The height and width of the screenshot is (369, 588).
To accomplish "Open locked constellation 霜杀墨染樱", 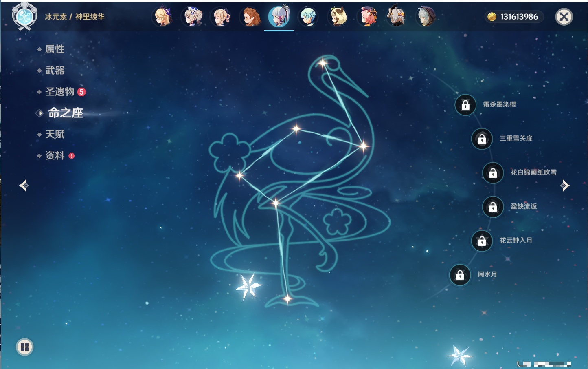I will 465,105.
